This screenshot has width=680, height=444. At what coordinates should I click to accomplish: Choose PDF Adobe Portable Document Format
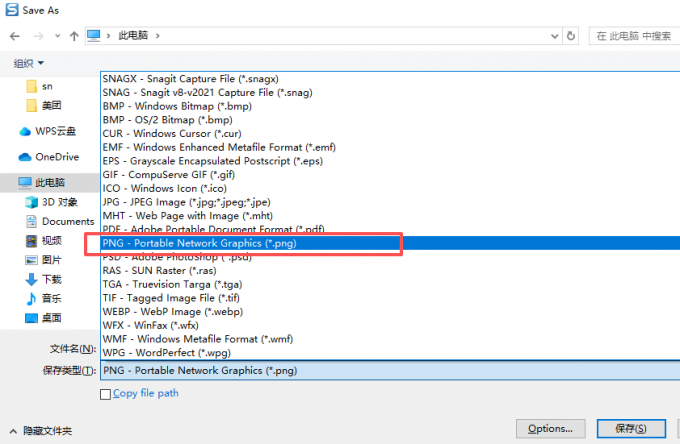(x=390, y=229)
